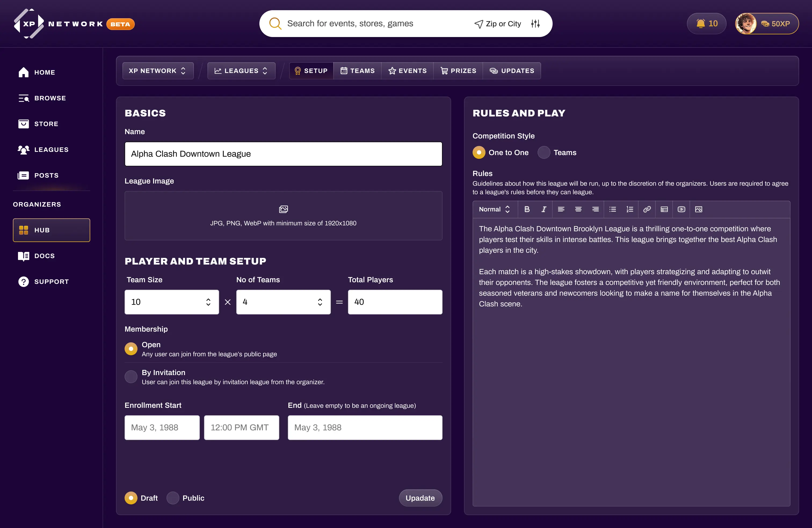Open the XP Network dropdown
Image resolution: width=812 pixels, height=528 pixels.
coord(158,71)
